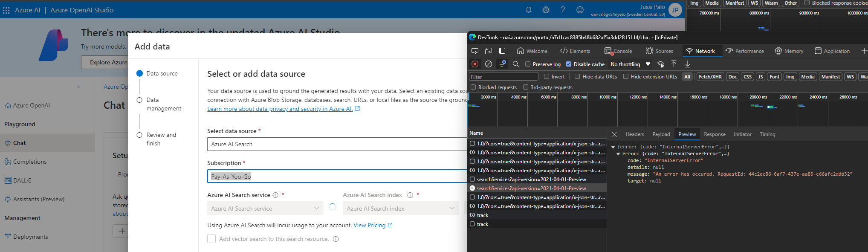Toggle the network filter bar icon
868x252 pixels.
tap(502, 64)
